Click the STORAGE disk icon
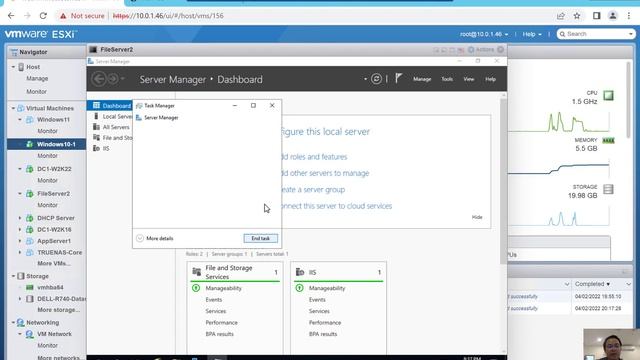640x360 pixels. coord(608,189)
